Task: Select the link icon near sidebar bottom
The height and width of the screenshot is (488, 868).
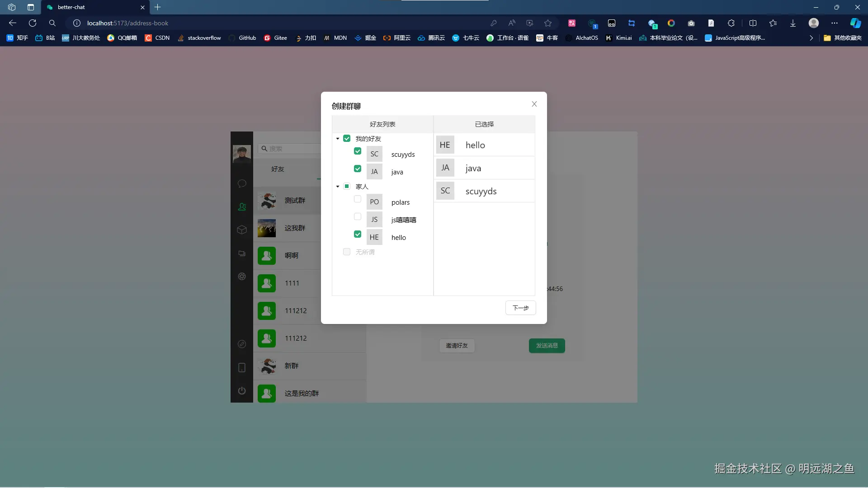Action: pos(242,344)
